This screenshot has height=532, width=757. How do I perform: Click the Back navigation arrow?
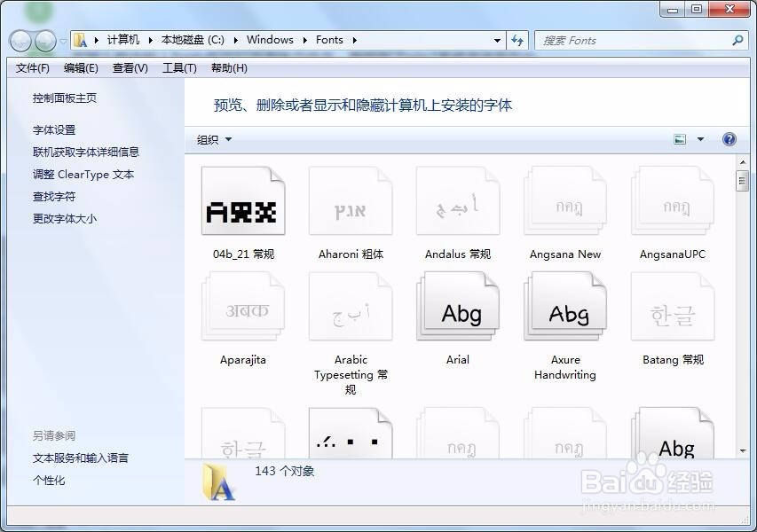[20, 40]
